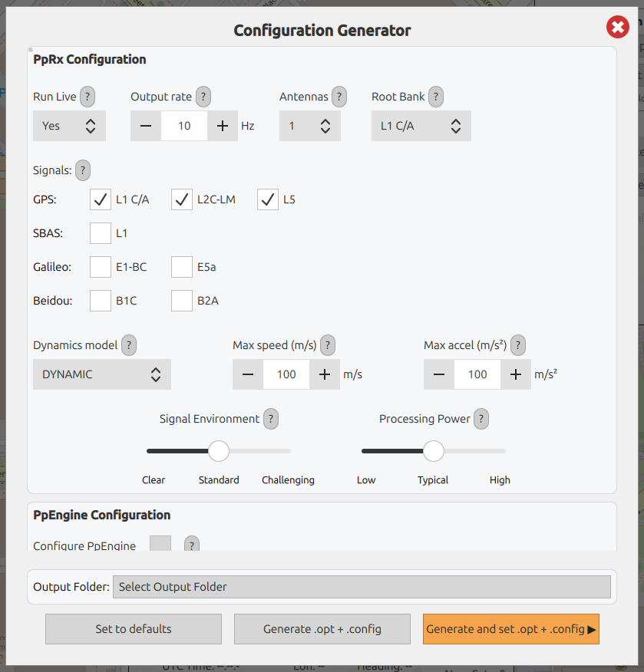Click Generate .opt + .config button
The height and width of the screenshot is (672, 644).
322,629
